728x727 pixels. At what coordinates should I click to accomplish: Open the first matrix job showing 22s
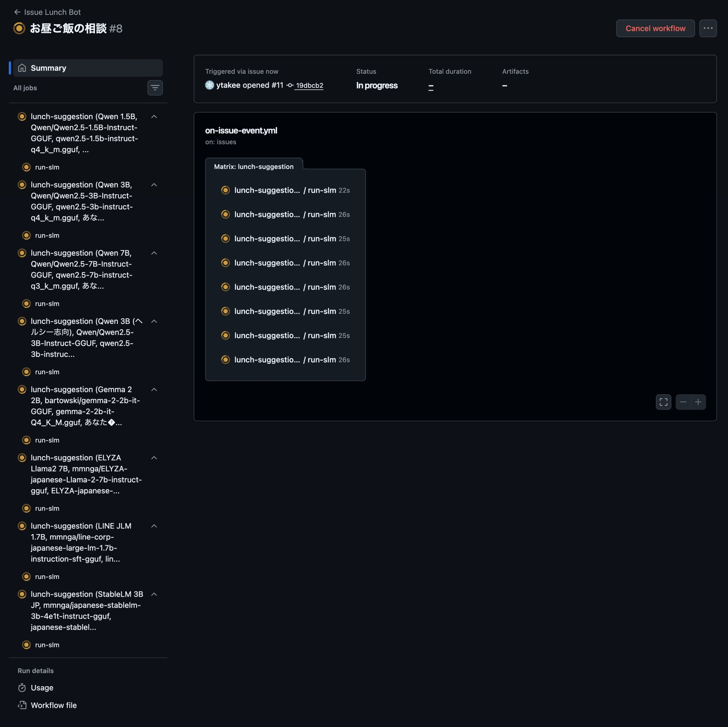pyautogui.click(x=285, y=190)
